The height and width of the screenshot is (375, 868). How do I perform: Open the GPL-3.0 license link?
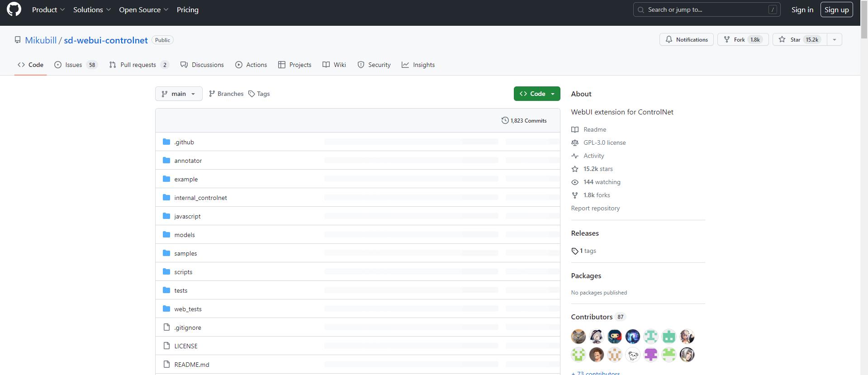[604, 142]
